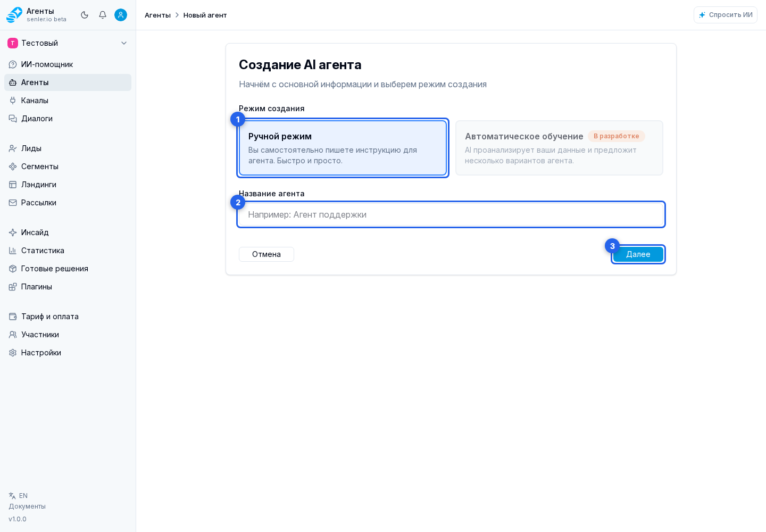
Task: Click the pink Т workspace badge
Action: pos(13,43)
